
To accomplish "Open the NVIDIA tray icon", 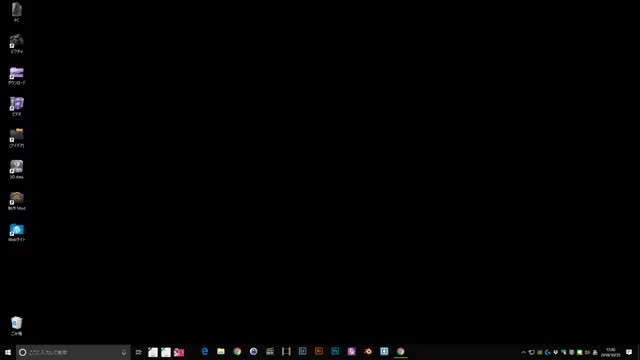I will coord(540,352).
